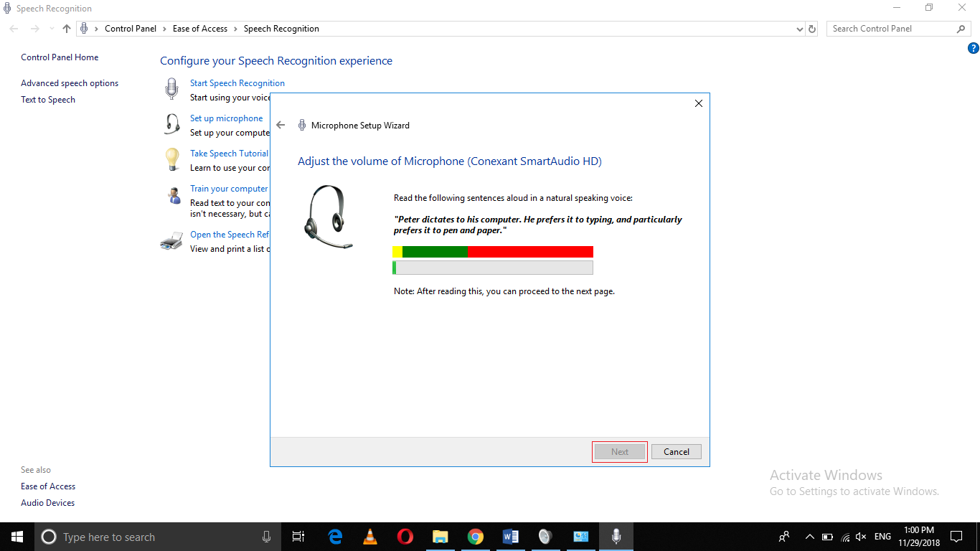The width and height of the screenshot is (980, 551).
Task: Select the Start Speech Recognition microphone icon
Action: (x=171, y=88)
